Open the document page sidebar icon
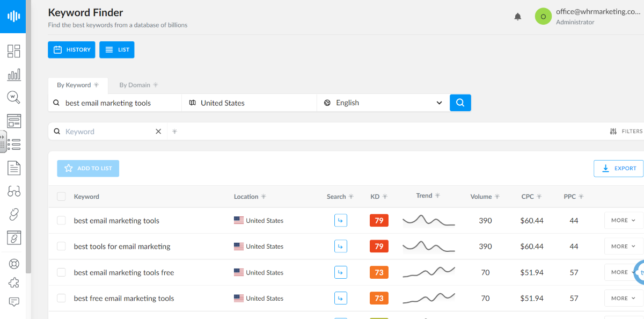Image resolution: width=644 pixels, height=319 pixels. (x=14, y=168)
